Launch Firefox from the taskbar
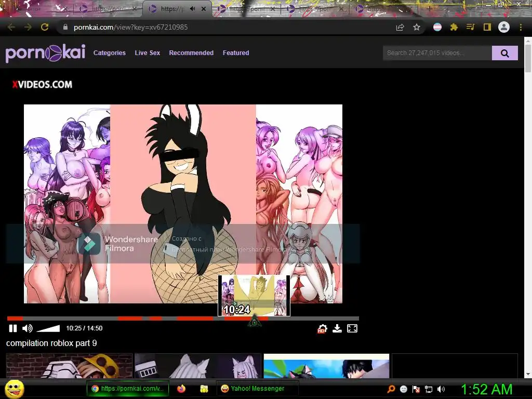Screen dimensions: 532x399 181,389
